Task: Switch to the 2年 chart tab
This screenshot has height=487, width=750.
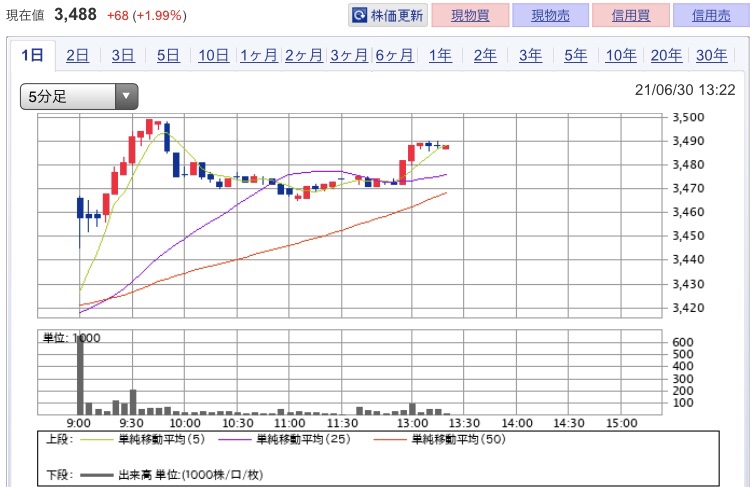Action: (x=485, y=55)
